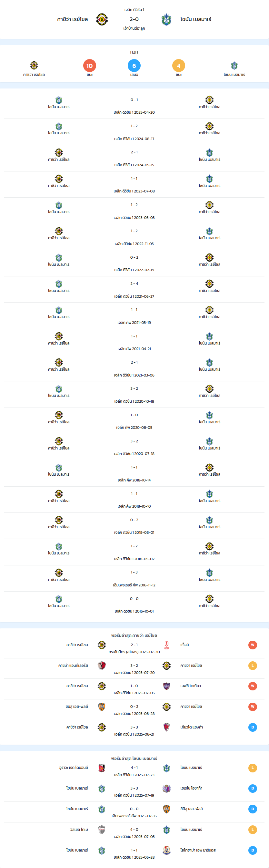Click Vissel Kobe crest icon
This screenshot has height=868, width=269.
pos(102,830)
